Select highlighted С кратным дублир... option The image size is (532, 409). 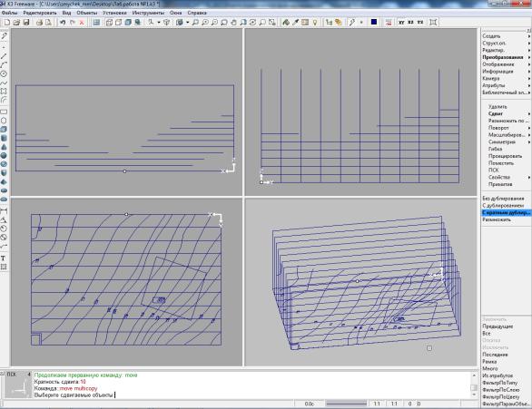[506, 213]
